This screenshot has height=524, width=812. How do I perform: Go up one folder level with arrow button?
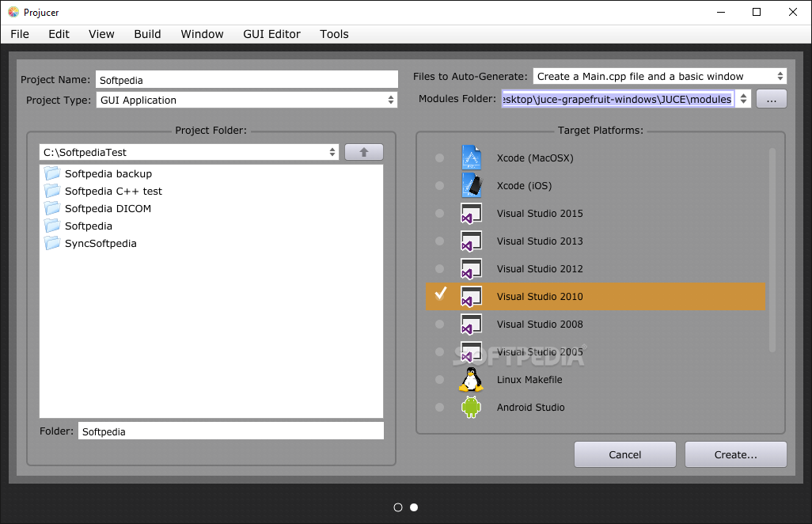[364, 152]
